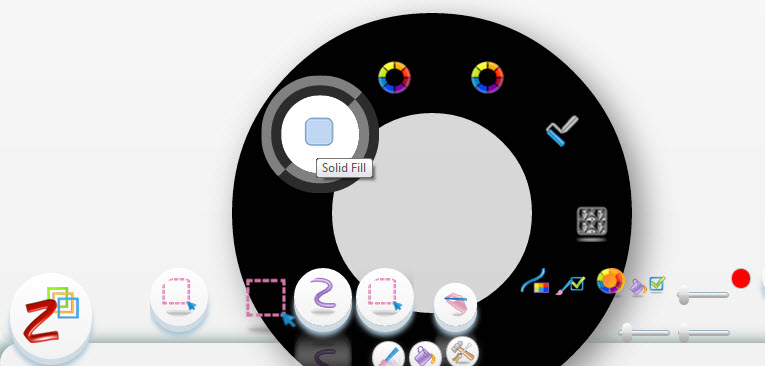Toggle the checkbox beside the small paint bucket
The width and height of the screenshot is (765, 366).
[657, 283]
